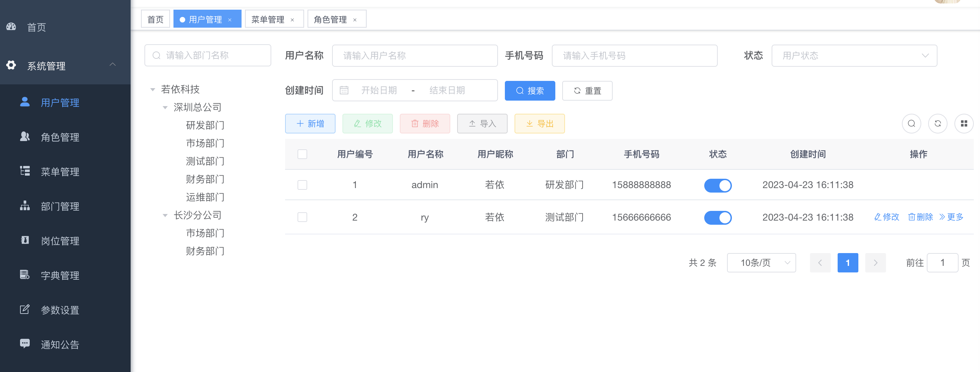Click the blue 搜索 button
This screenshot has width=980, height=372.
pos(530,91)
